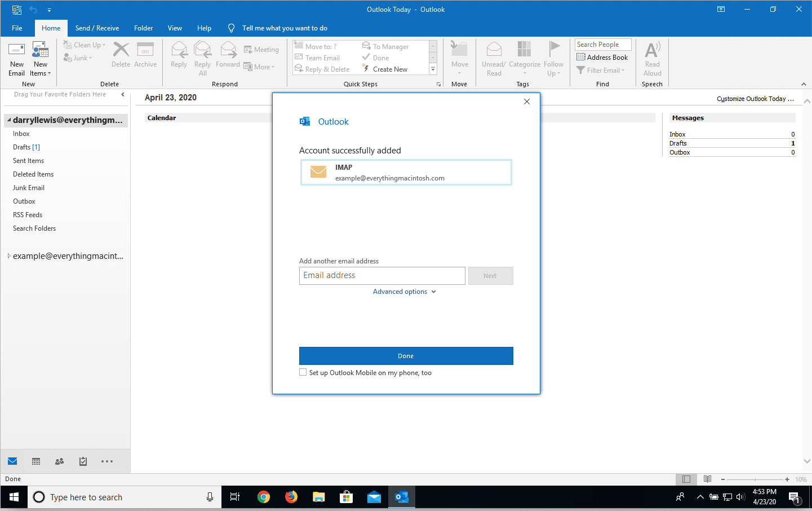This screenshot has width=812, height=511.
Task: Open the Address Book
Action: pyautogui.click(x=602, y=57)
